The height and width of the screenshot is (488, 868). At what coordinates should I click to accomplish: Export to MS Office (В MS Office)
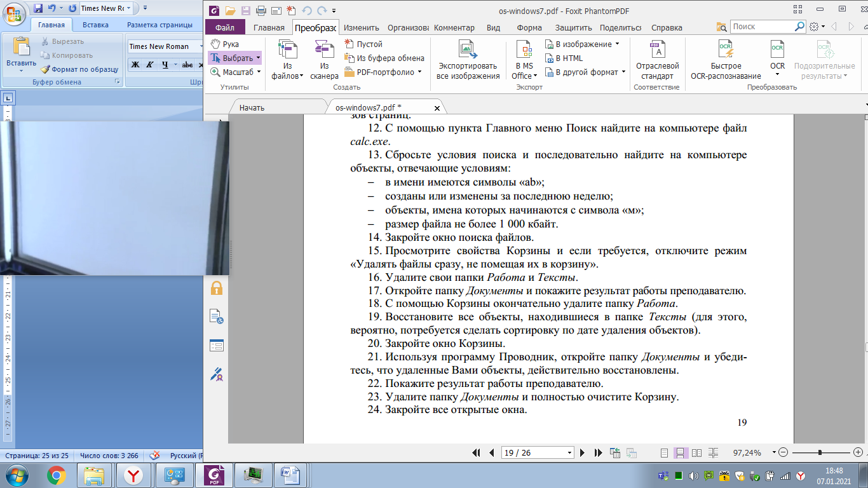524,60
